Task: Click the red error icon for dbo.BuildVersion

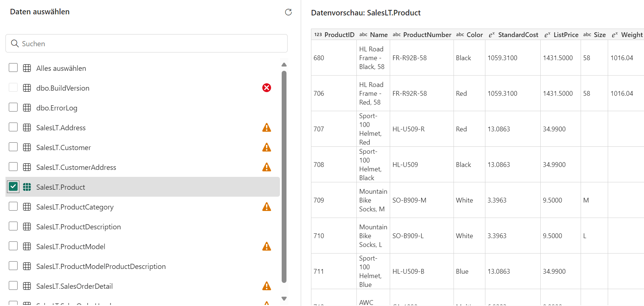Action: click(x=266, y=88)
